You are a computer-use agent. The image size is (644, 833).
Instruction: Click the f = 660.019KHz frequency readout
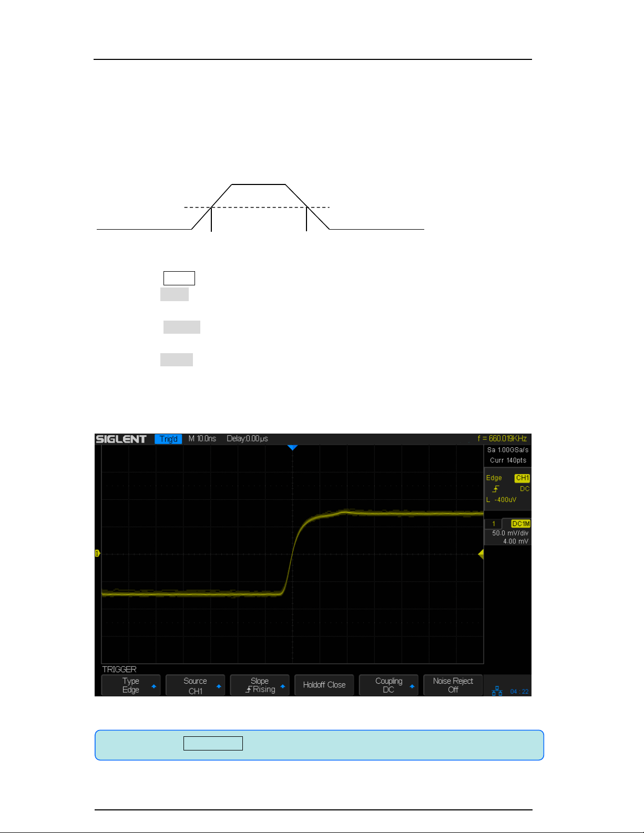[502, 438]
